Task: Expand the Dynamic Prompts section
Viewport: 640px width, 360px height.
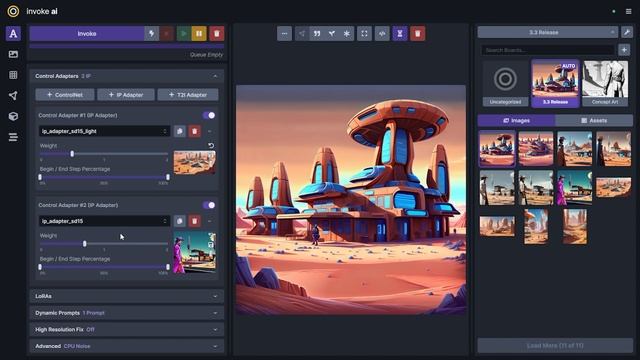Action: pos(127,313)
